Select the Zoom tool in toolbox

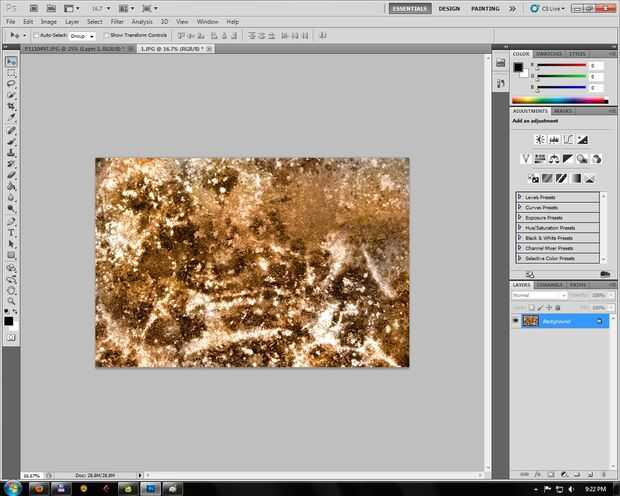11,300
